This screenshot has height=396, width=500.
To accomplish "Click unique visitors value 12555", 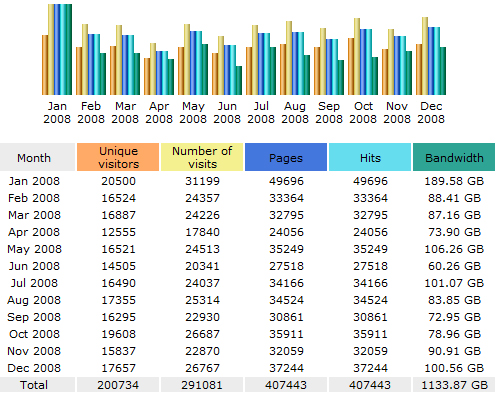I will click(x=118, y=232).
